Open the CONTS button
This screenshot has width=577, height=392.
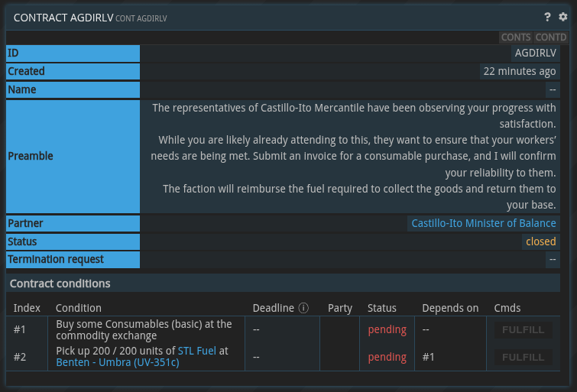(516, 37)
